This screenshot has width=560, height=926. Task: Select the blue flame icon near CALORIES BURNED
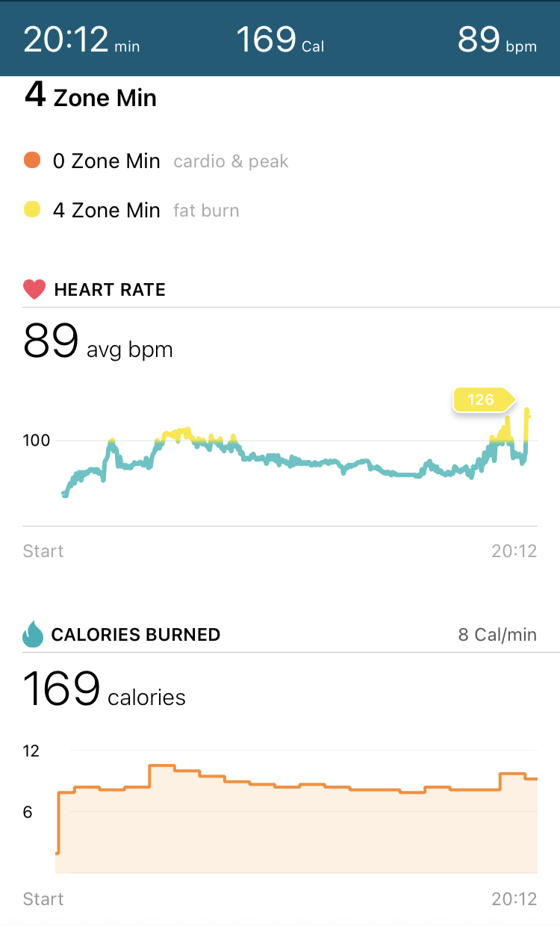click(x=34, y=634)
